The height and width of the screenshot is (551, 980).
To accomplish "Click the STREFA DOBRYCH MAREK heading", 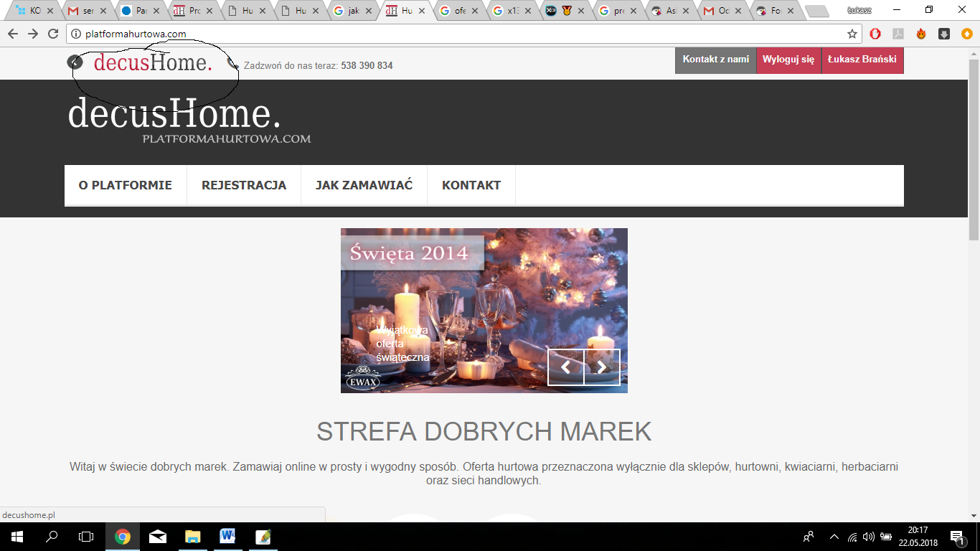I will click(484, 432).
